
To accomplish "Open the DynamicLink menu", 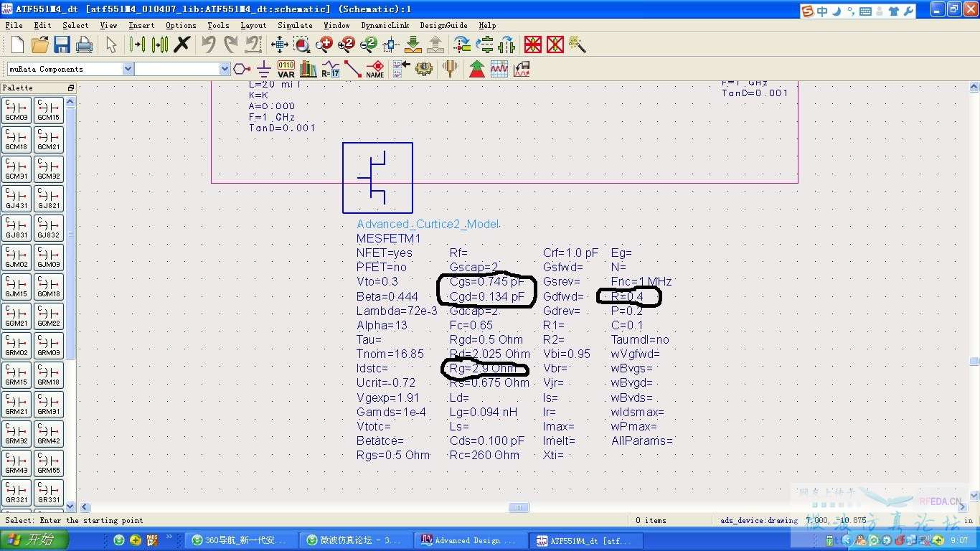I will tap(385, 25).
